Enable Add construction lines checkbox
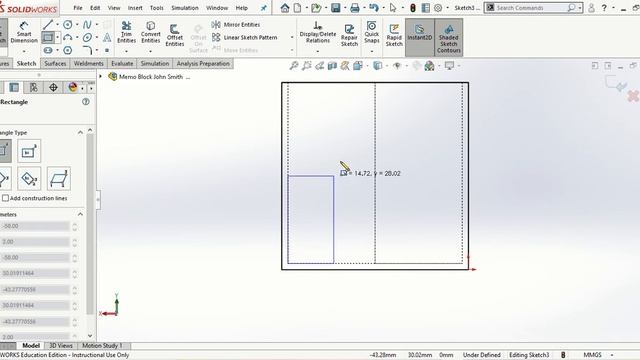This screenshot has height=360, width=640. [x=5, y=198]
